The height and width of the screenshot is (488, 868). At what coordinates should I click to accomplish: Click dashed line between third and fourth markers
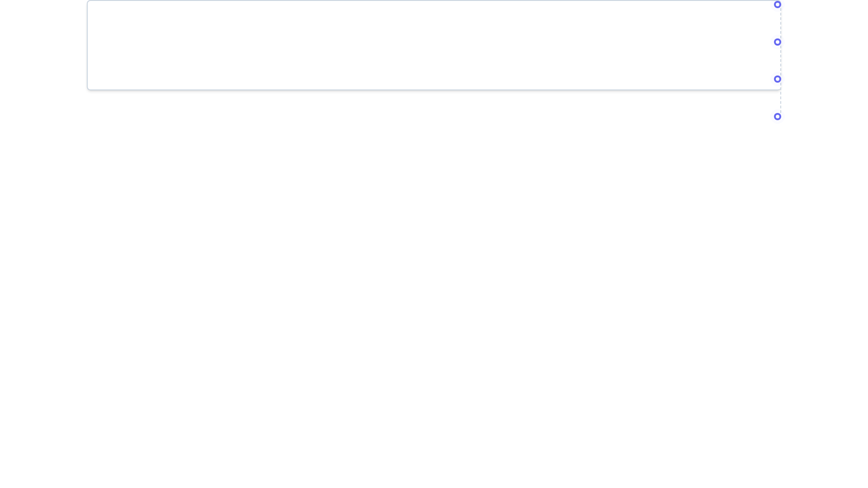point(780,98)
